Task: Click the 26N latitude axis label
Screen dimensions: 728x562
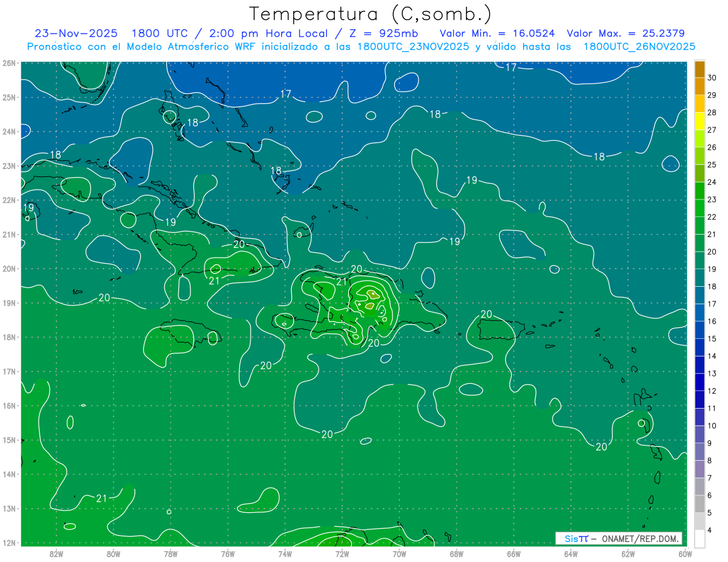Action: click(9, 63)
